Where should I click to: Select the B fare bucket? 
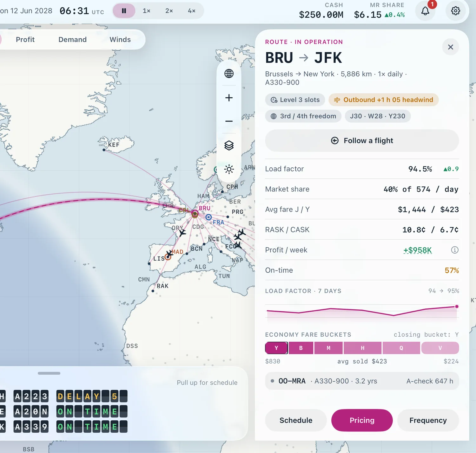(x=301, y=348)
